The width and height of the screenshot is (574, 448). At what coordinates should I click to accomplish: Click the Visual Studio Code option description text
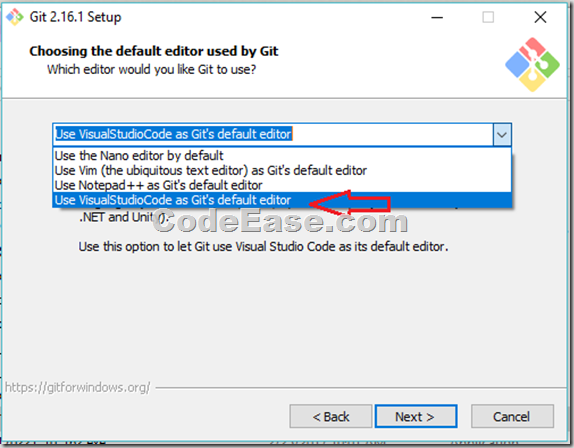(263, 247)
